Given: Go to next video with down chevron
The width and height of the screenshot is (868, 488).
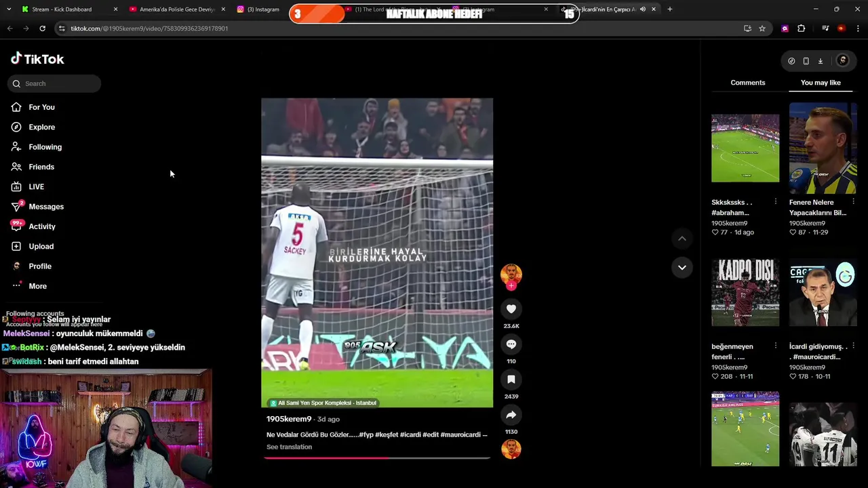Looking at the screenshot, I should [x=682, y=267].
